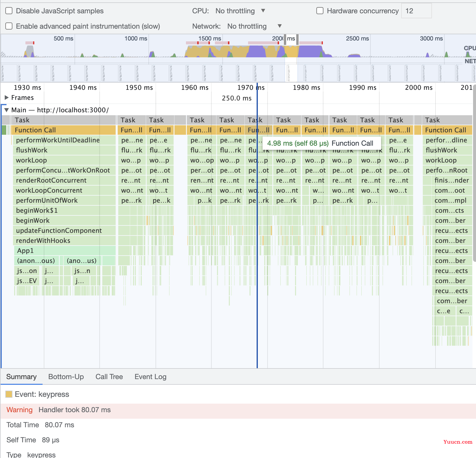
Task: Enable Disable JavaScript samples checkbox
Action: (9, 11)
